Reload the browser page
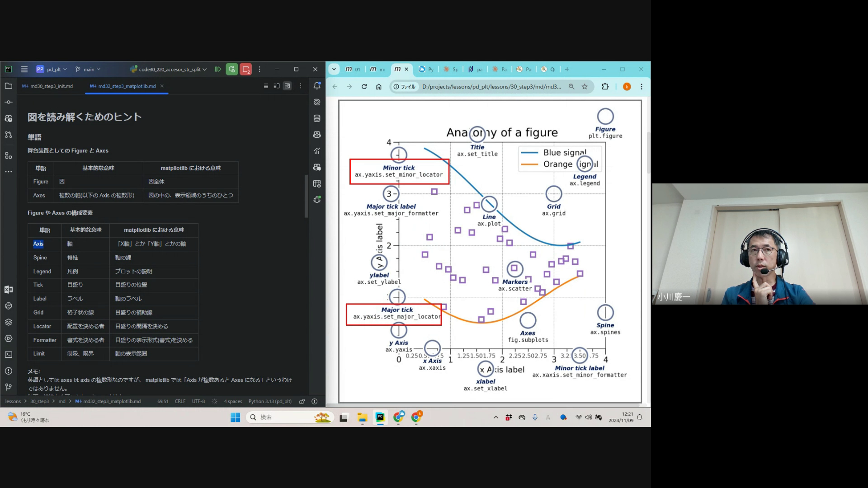The width and height of the screenshot is (868, 488). point(364,87)
